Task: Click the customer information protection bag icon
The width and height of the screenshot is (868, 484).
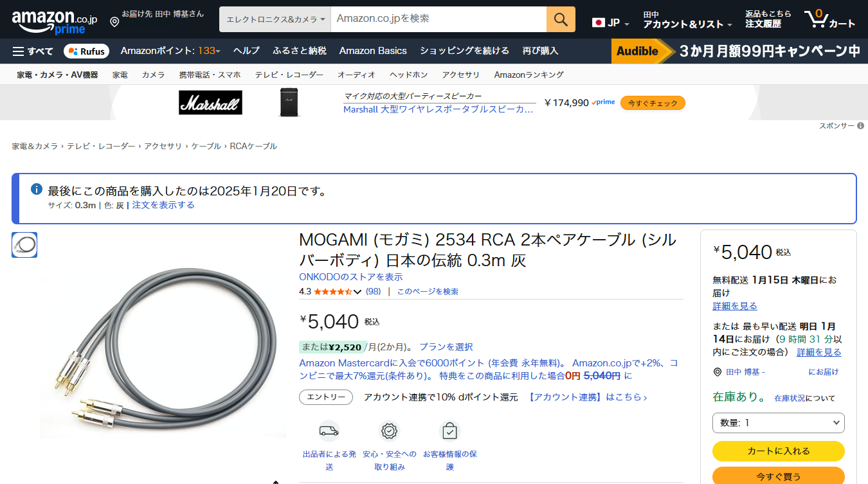Action: [x=449, y=431]
